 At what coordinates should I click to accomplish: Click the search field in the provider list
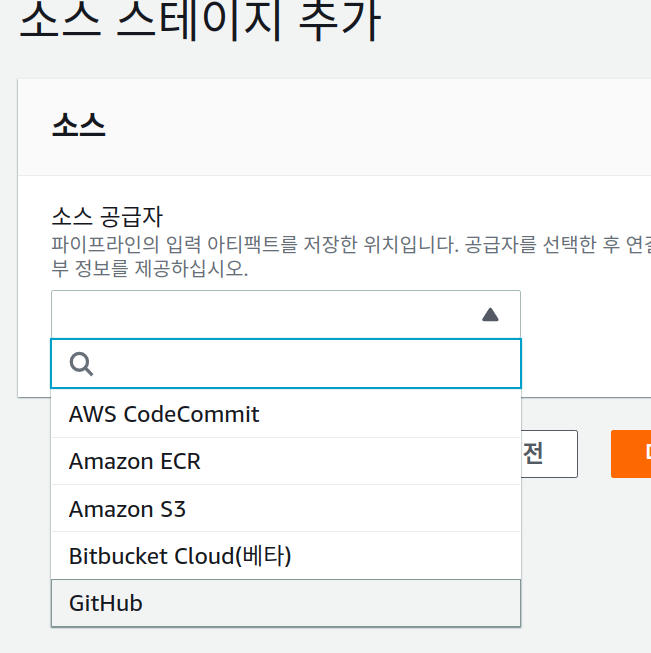click(286, 364)
